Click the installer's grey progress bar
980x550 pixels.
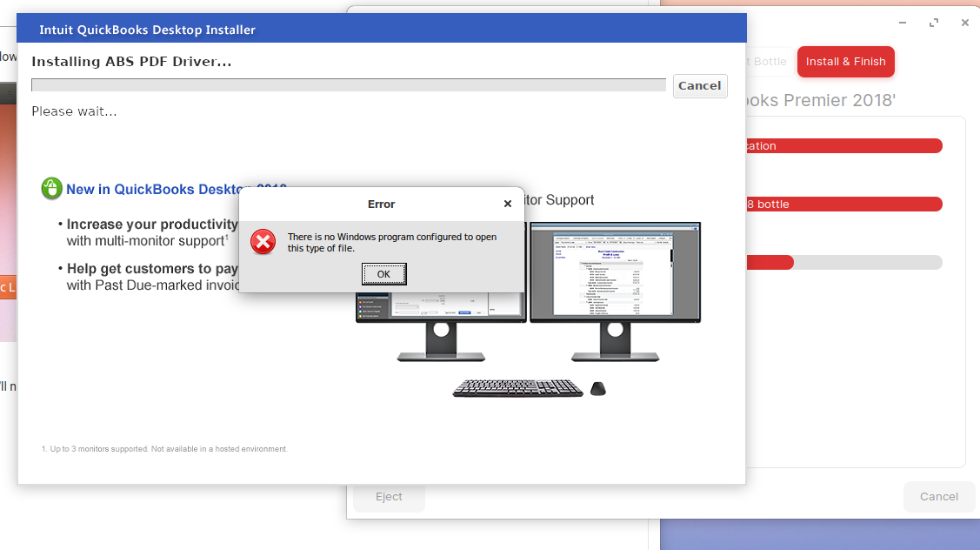tap(348, 85)
